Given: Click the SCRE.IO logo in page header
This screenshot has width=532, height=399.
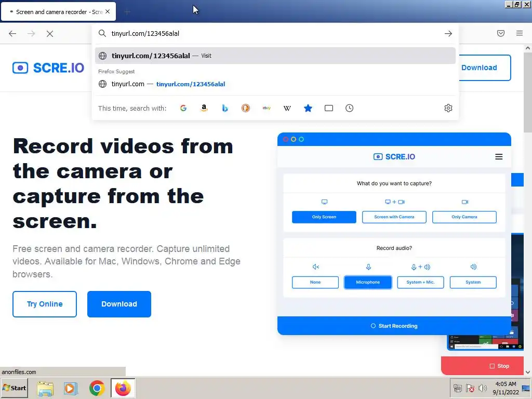Looking at the screenshot, I should click(x=48, y=68).
